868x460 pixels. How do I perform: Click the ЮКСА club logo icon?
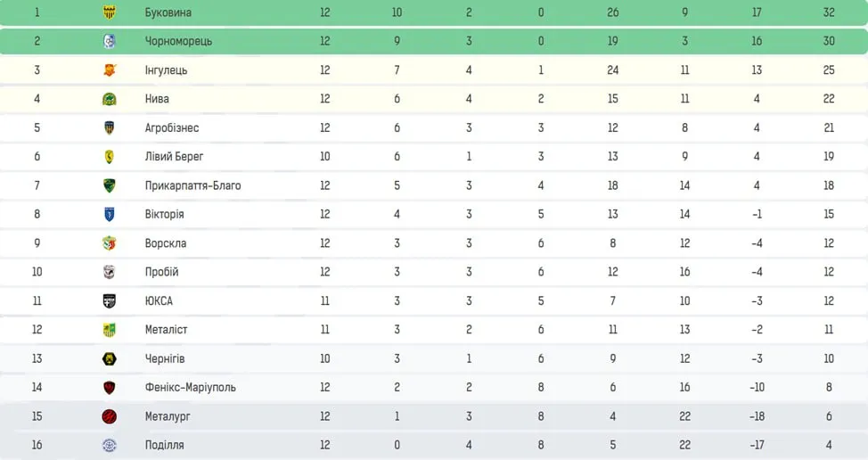click(110, 300)
